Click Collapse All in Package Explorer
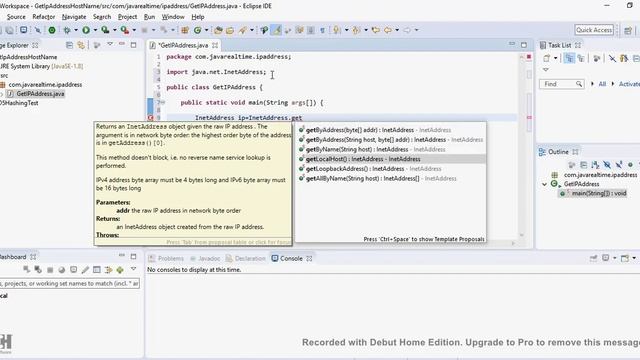Image resolution: width=640 pixels, height=360 pixels. point(69,45)
